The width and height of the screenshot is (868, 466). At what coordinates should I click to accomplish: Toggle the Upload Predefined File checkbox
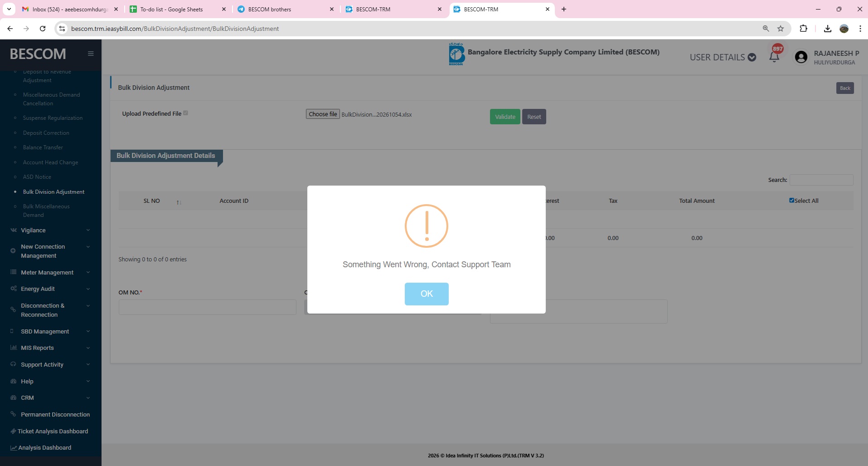[185, 113]
